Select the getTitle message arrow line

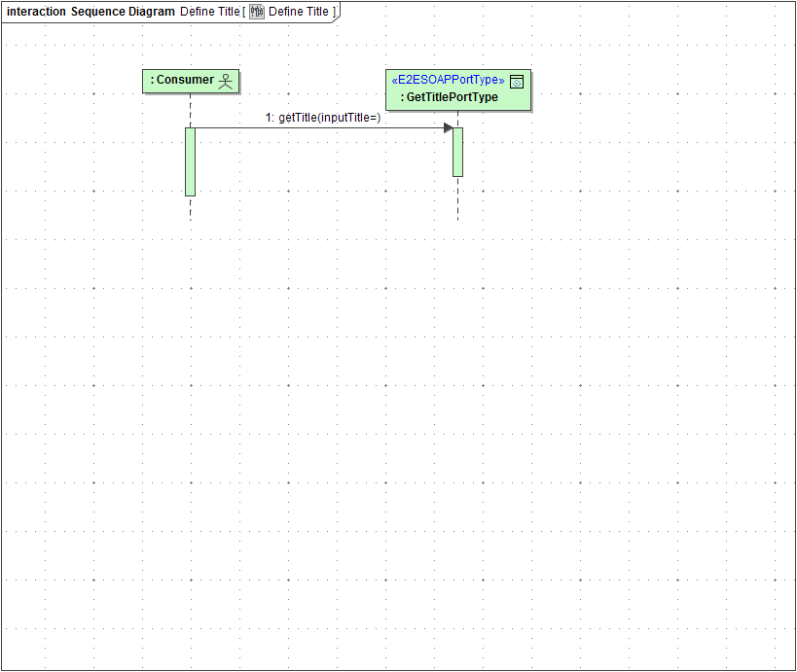click(x=321, y=127)
